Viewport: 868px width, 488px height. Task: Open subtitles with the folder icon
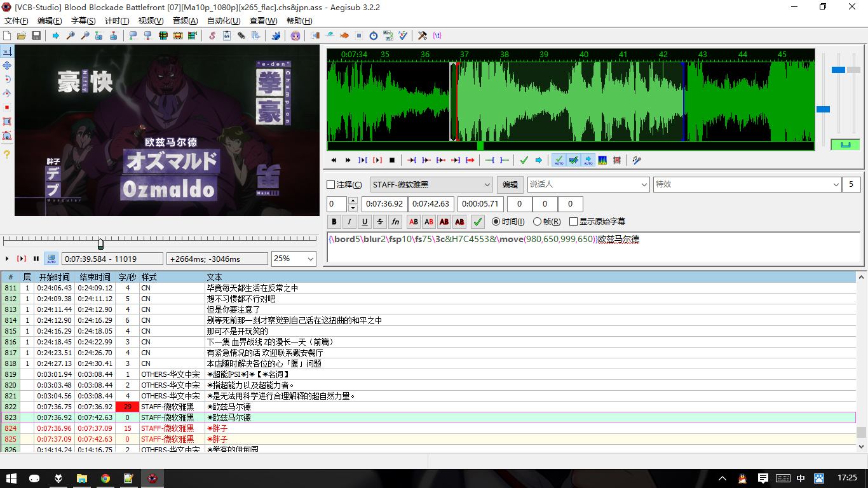pyautogui.click(x=22, y=36)
